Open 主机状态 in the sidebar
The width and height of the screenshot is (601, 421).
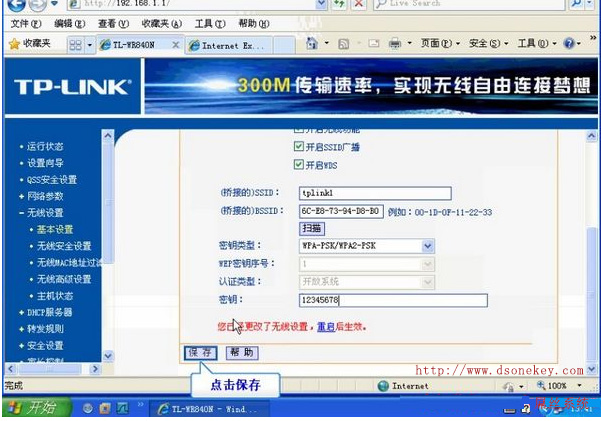tap(55, 296)
